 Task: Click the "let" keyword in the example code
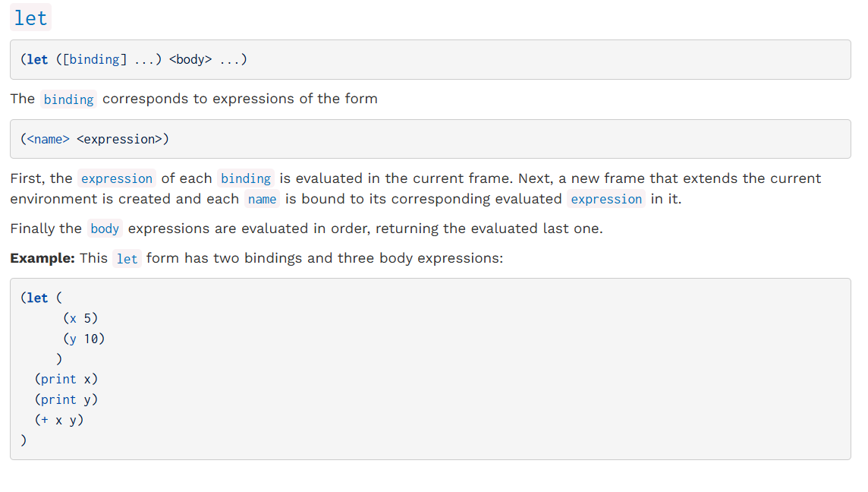[x=37, y=298]
